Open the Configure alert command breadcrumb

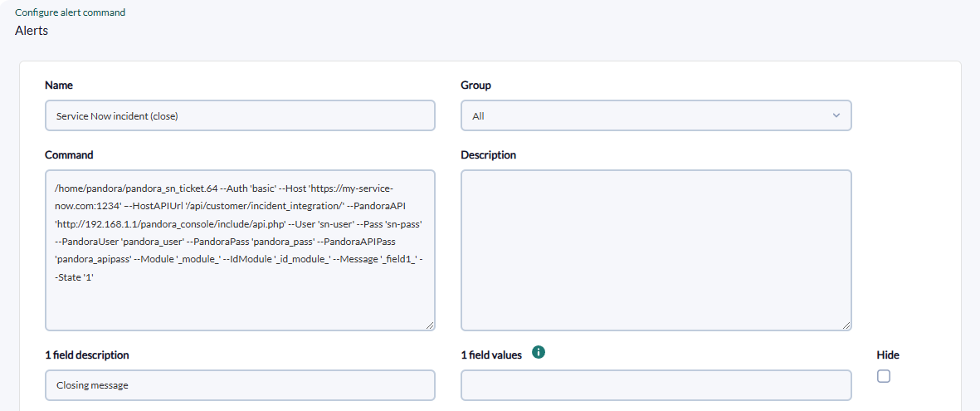pos(70,12)
